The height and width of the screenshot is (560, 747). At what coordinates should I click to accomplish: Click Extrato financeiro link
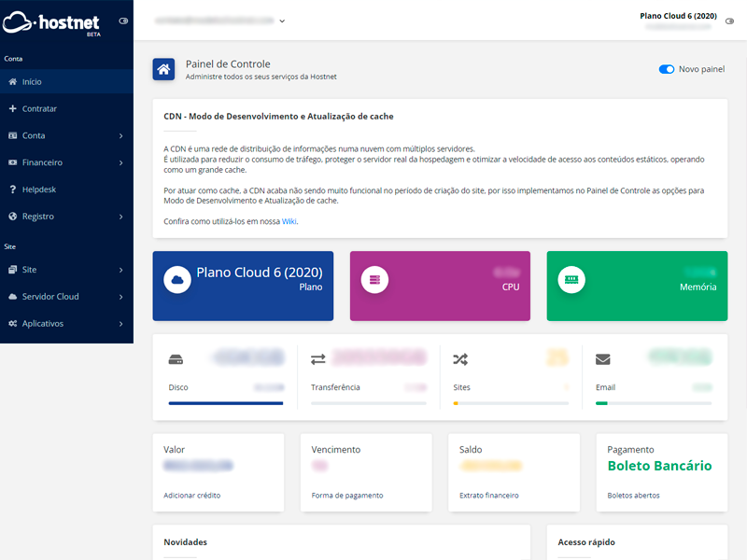pos(488,496)
